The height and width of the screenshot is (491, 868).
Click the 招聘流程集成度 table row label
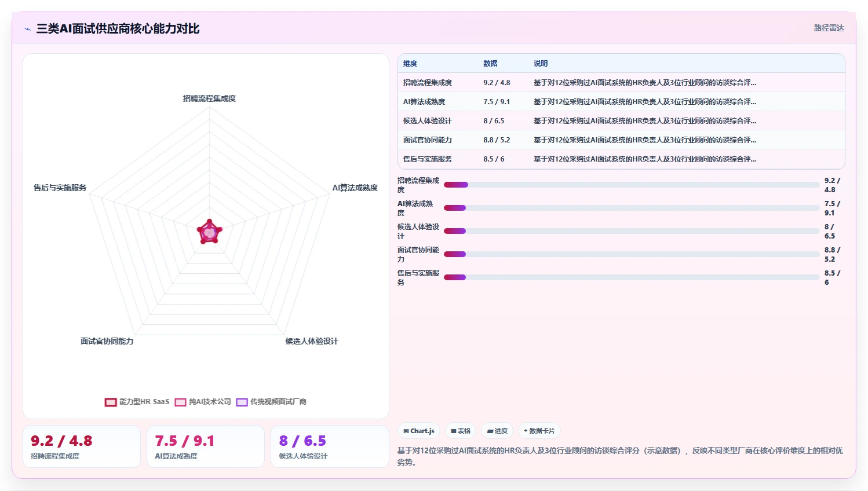click(x=428, y=83)
